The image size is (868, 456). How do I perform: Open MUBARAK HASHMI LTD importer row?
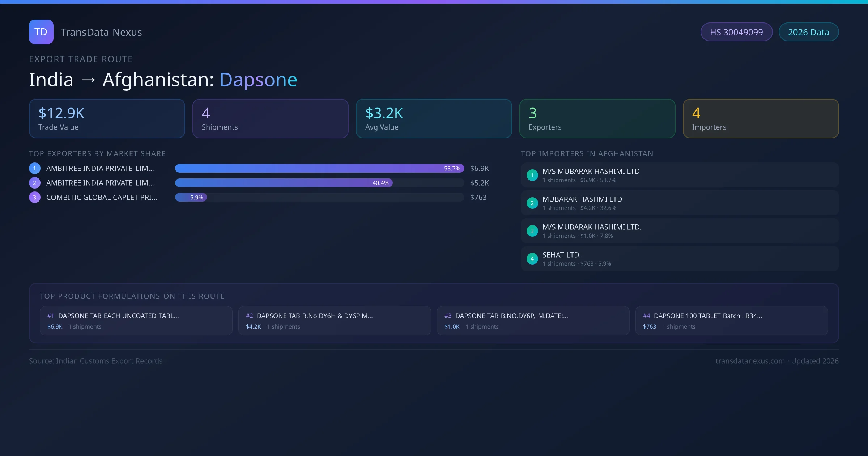679,203
